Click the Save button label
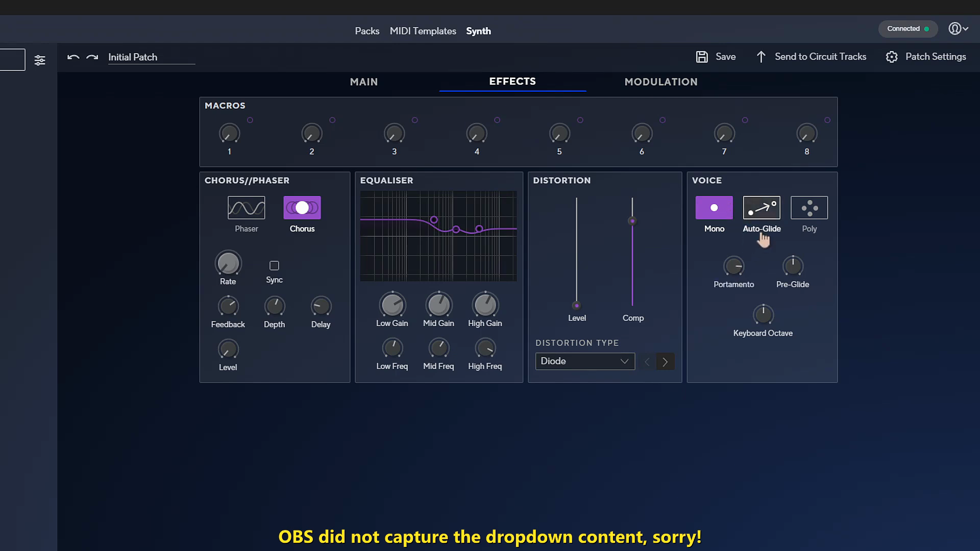The image size is (980, 551). click(725, 57)
